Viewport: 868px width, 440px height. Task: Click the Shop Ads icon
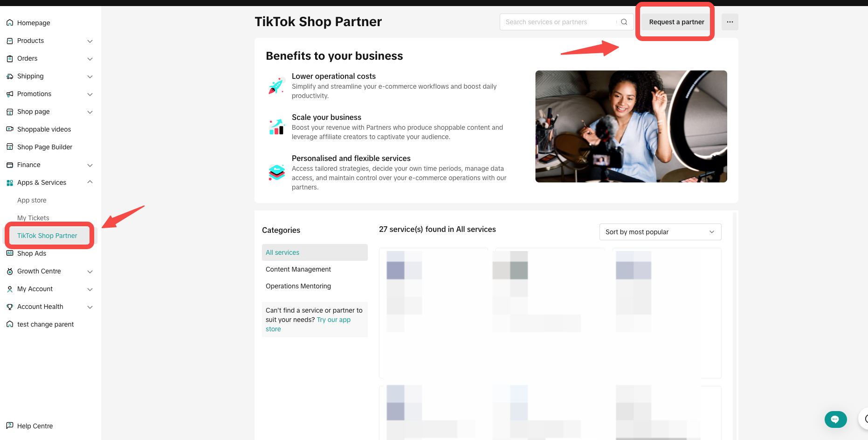(x=10, y=253)
